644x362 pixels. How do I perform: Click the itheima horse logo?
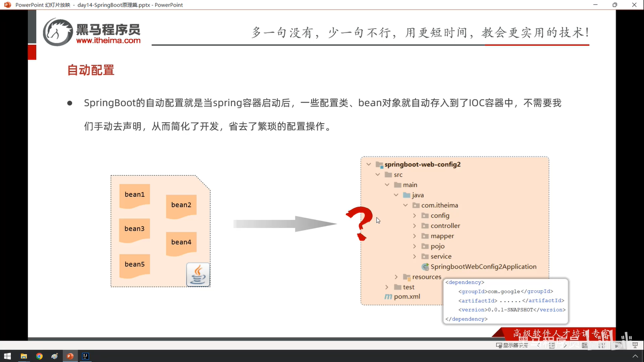[x=58, y=32]
